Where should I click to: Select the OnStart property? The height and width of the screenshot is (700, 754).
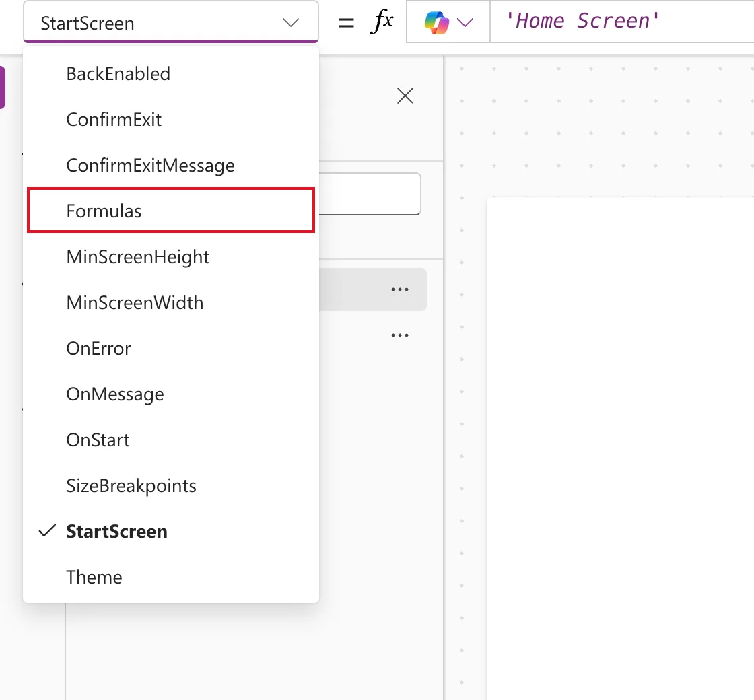click(171, 440)
